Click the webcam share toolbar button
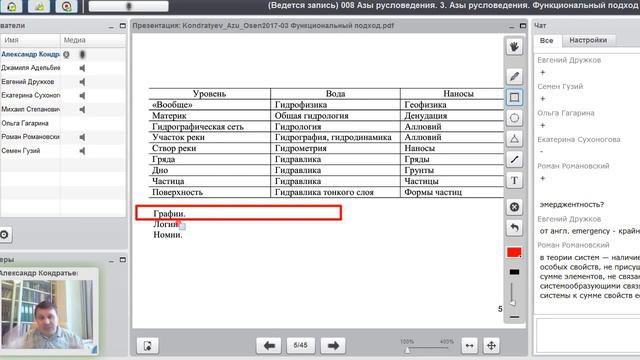Screen dimensions: 640x360 [39, 6]
